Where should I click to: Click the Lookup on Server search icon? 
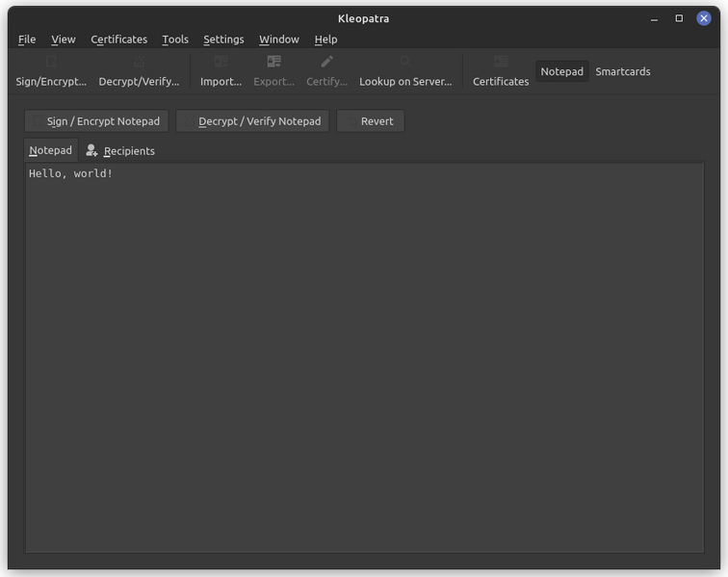(x=405, y=62)
